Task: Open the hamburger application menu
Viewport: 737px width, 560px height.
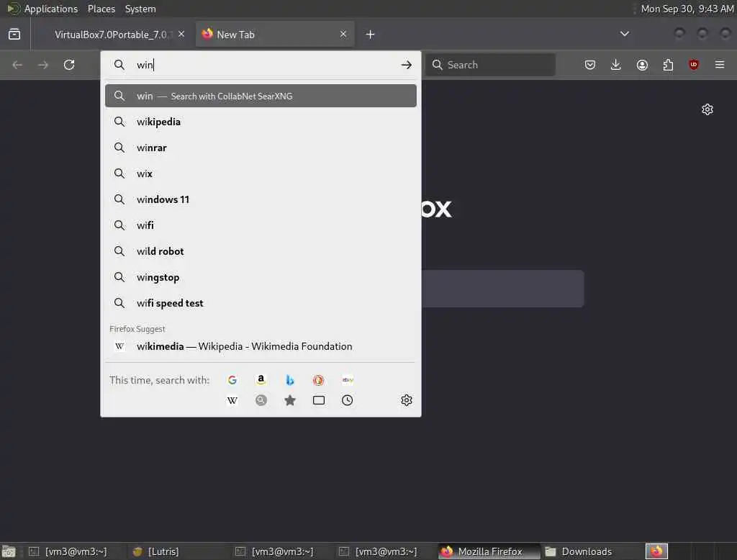Action: point(720,64)
